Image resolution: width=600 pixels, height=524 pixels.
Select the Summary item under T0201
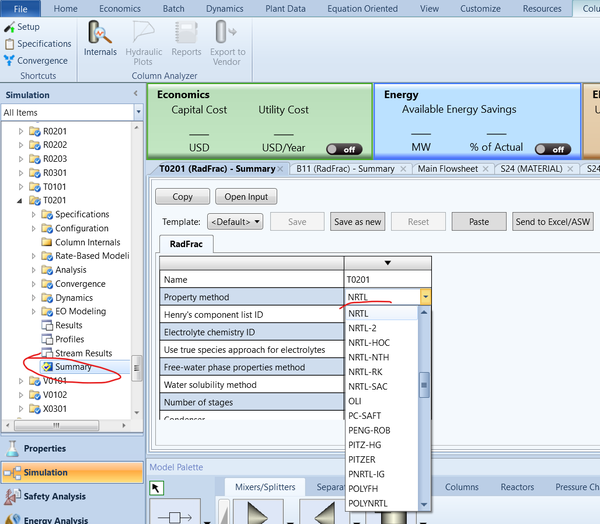point(73,367)
